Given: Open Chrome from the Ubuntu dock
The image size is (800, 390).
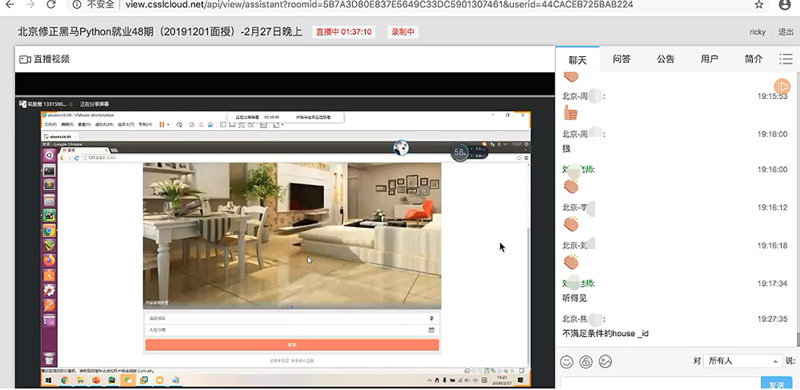Looking at the screenshot, I should [x=49, y=231].
